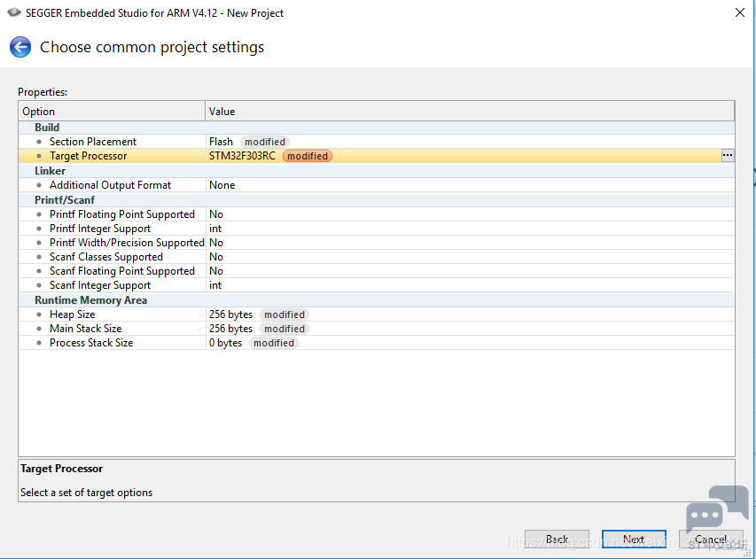Select Printf Width/Precision Supported option

127,243
